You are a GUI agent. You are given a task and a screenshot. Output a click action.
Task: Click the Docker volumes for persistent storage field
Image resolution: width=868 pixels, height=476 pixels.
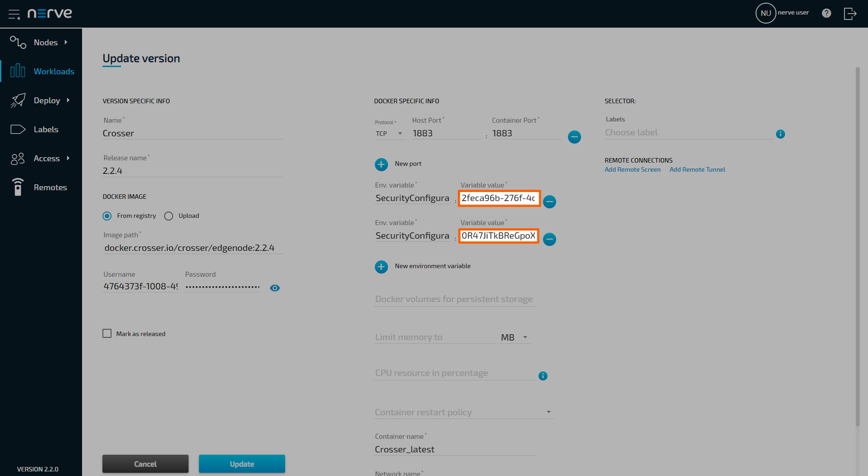point(454,299)
